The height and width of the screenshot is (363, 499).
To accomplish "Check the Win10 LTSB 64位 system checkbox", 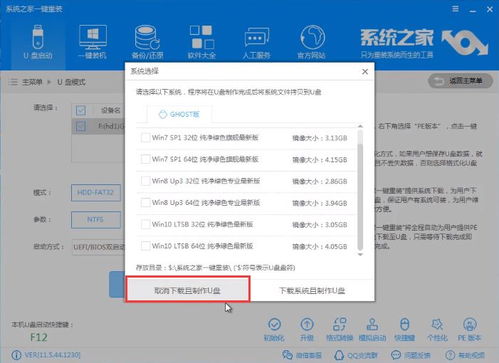I will tap(145, 246).
